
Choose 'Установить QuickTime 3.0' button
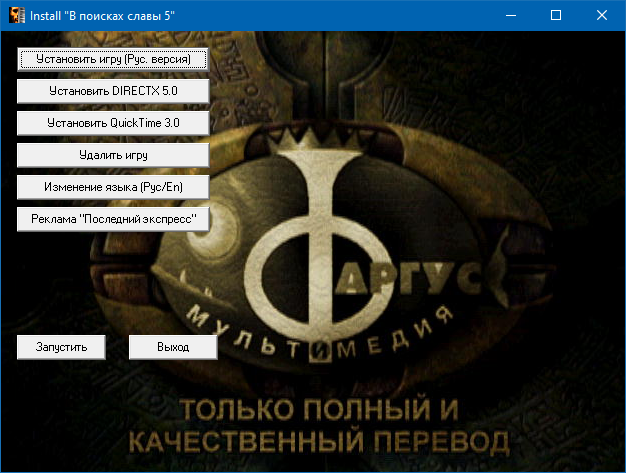(113, 123)
